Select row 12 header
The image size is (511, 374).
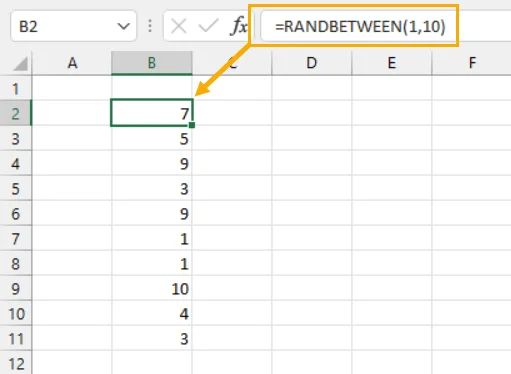tap(16, 363)
